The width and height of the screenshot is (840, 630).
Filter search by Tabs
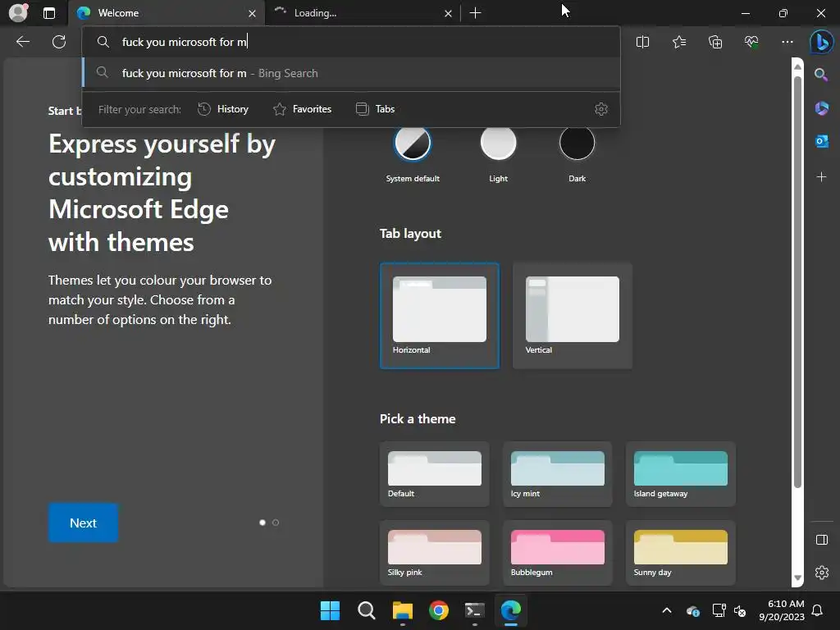(x=375, y=109)
